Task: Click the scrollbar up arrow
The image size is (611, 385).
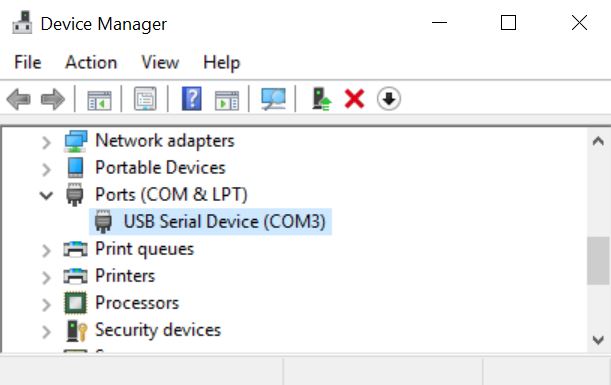Action: coord(598,141)
